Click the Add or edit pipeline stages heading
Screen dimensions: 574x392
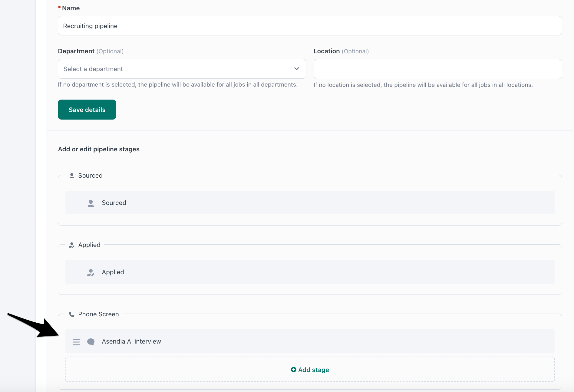click(99, 149)
